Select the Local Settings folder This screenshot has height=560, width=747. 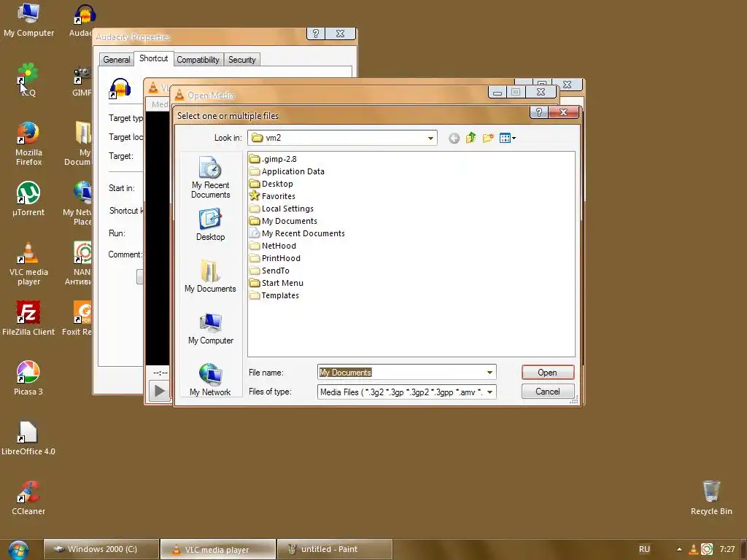(282, 209)
